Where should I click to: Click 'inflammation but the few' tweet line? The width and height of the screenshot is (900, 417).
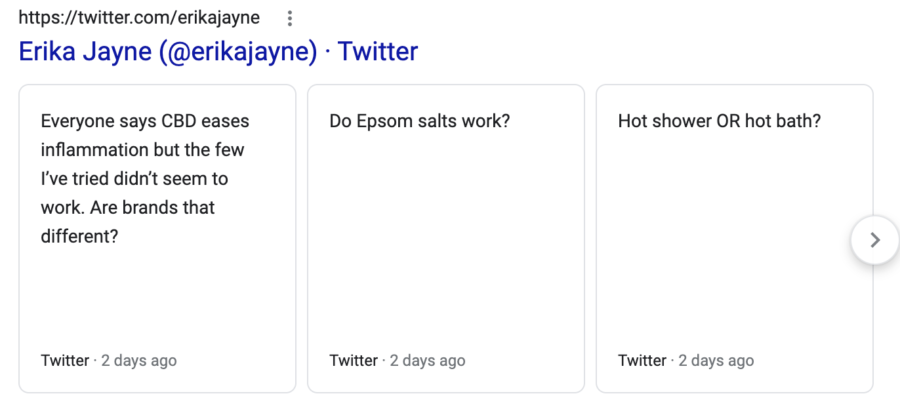point(142,150)
